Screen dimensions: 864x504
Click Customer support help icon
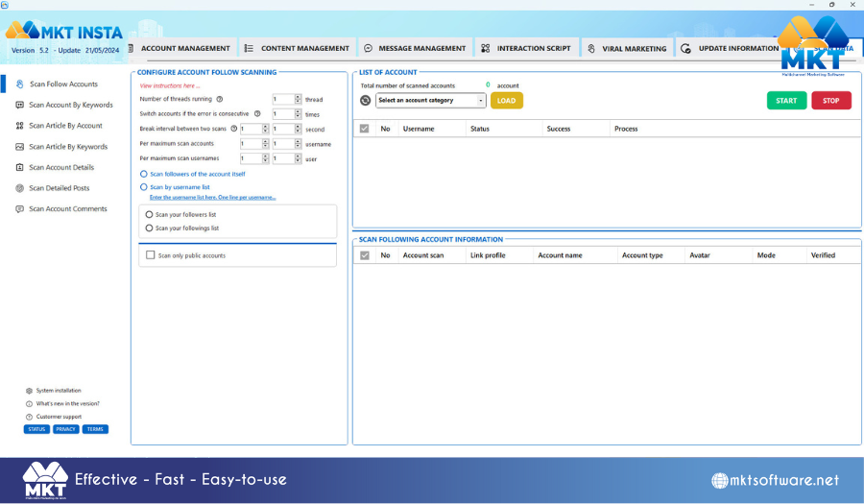(x=29, y=417)
